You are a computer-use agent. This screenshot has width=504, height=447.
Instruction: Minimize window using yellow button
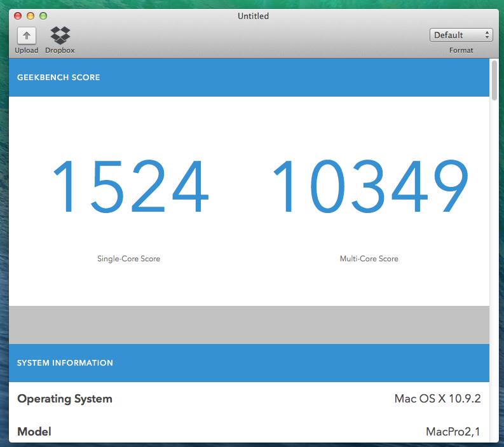click(31, 16)
